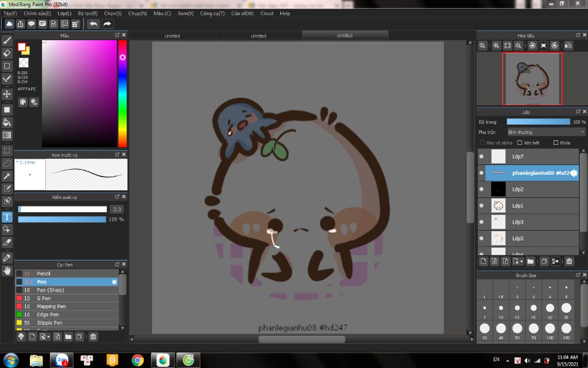Click the canvas horizontal scrollbar
Viewport: 588px width, 368px height.
(302, 339)
